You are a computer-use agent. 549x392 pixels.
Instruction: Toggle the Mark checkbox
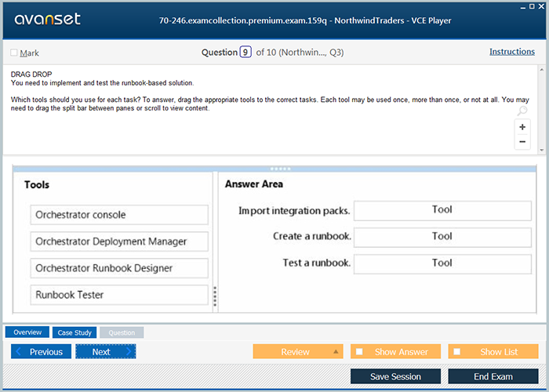(x=14, y=53)
